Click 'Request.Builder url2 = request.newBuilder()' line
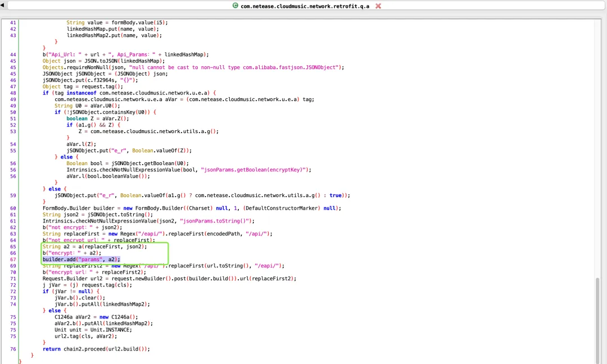607x364 pixels. [x=170, y=279]
